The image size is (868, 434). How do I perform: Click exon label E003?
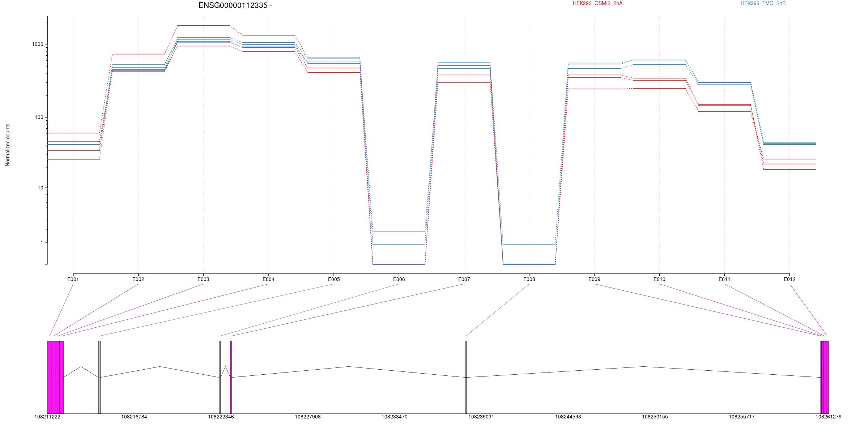[203, 279]
